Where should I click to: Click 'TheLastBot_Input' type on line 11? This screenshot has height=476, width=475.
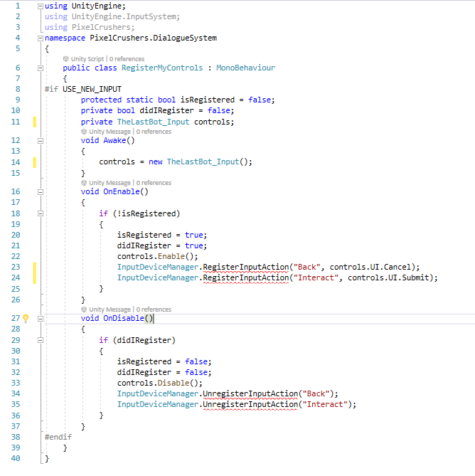(153, 122)
